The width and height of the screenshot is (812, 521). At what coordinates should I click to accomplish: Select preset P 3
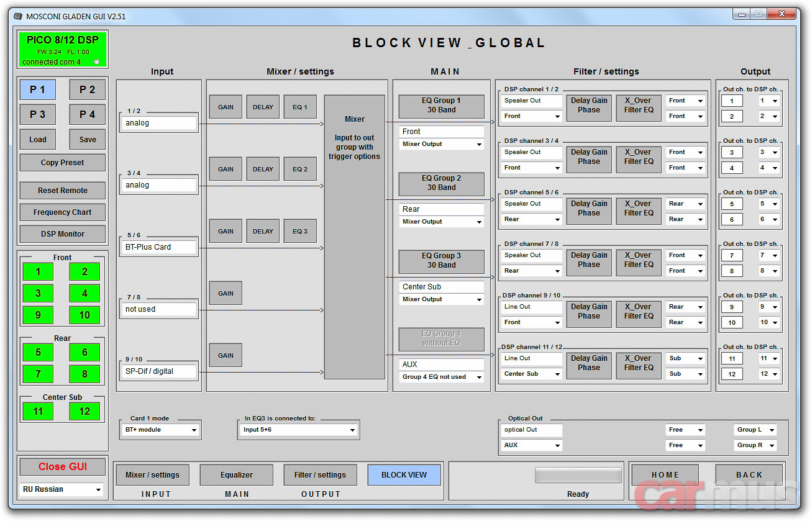click(x=38, y=114)
